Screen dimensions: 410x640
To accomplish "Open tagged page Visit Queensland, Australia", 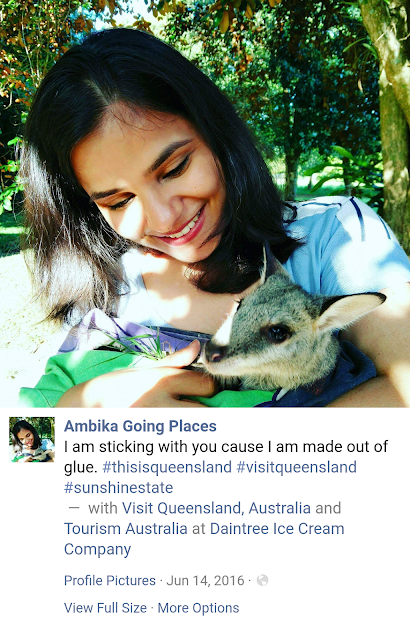I will coord(216,508).
